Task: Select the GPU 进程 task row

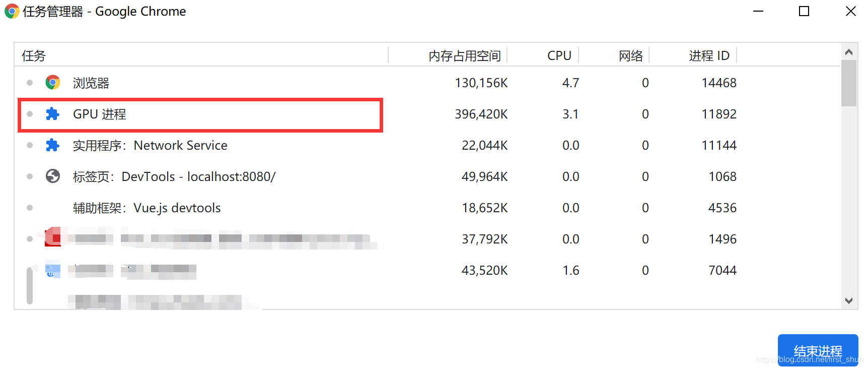Action: pos(428,114)
